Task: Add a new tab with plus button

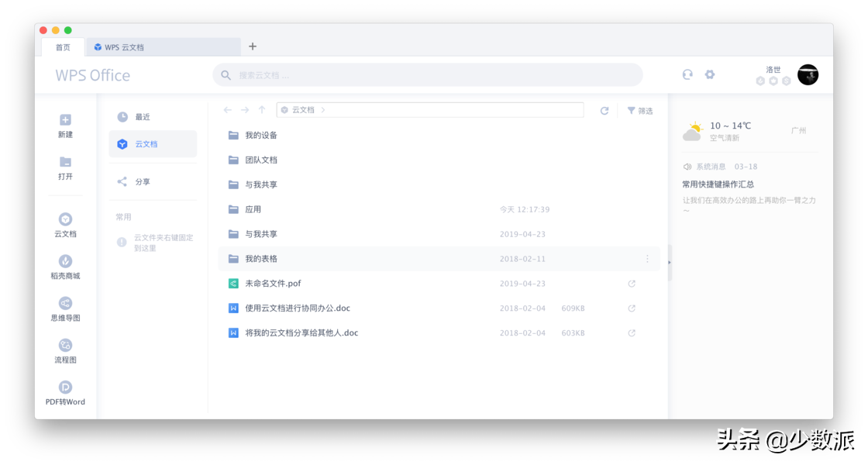Action: [253, 46]
